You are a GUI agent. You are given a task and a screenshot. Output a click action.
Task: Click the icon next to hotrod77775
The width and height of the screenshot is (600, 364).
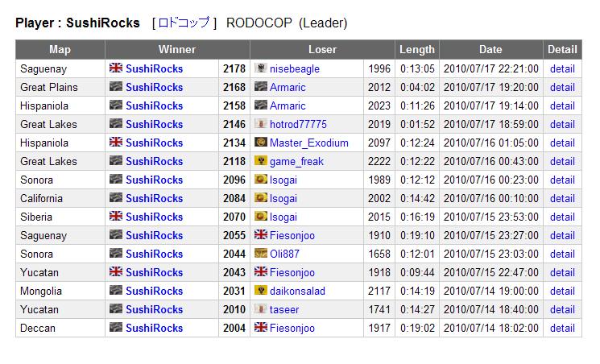pyautogui.click(x=260, y=124)
